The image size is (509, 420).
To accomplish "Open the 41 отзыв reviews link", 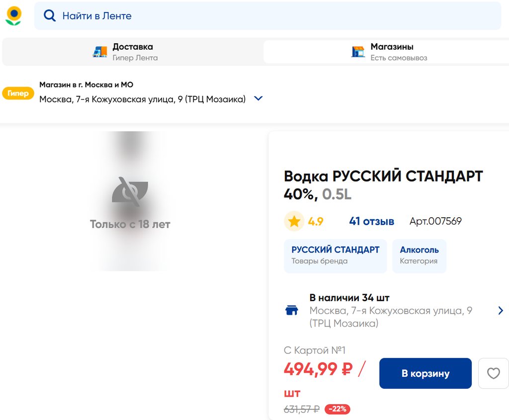I will pos(371,221).
